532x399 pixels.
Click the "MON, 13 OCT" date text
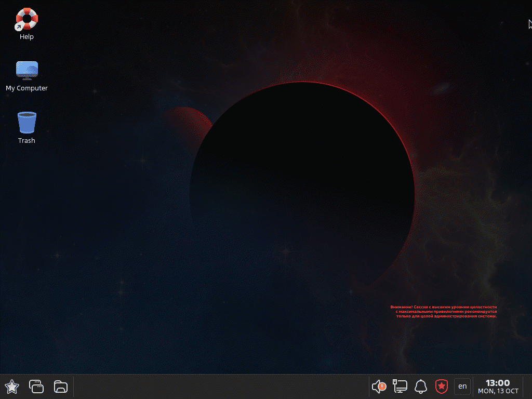498,391
